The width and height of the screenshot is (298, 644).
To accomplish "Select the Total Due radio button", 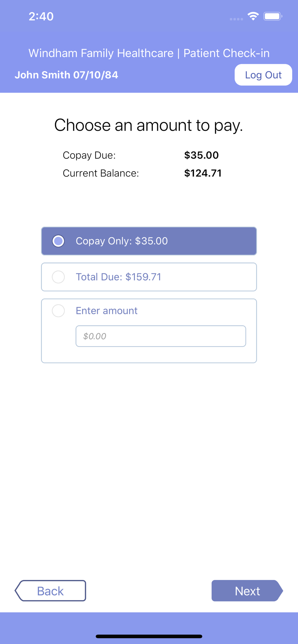I will [x=58, y=277].
